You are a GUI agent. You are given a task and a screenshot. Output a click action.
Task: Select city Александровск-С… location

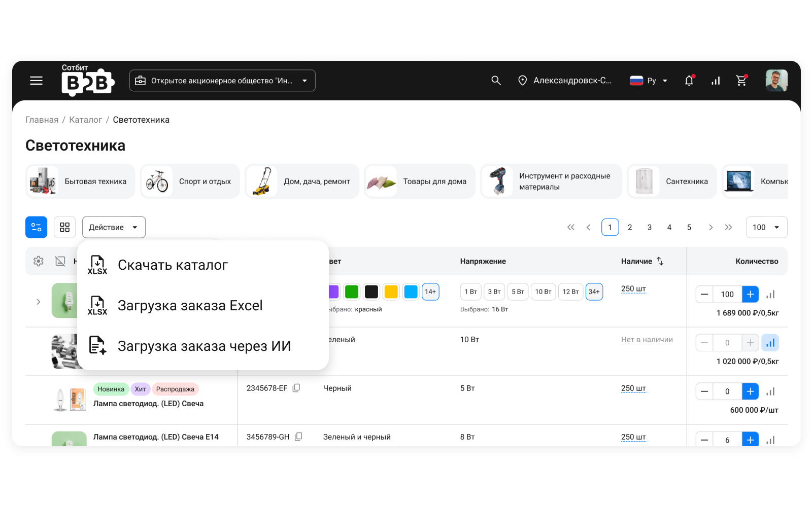[564, 81]
